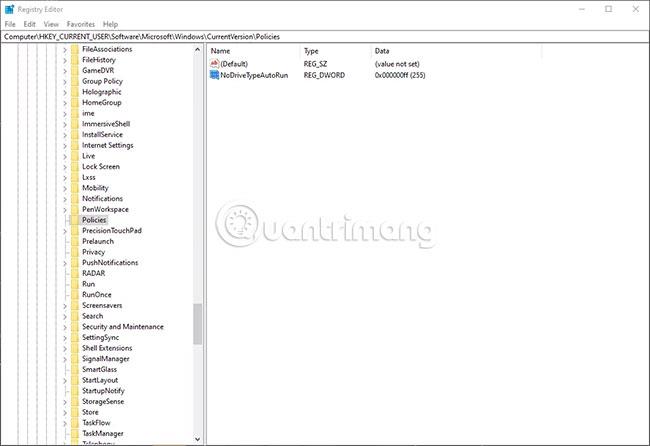The height and width of the screenshot is (446, 650).
Task: Expand the PrecisionTouchPad key
Action: 65,231
